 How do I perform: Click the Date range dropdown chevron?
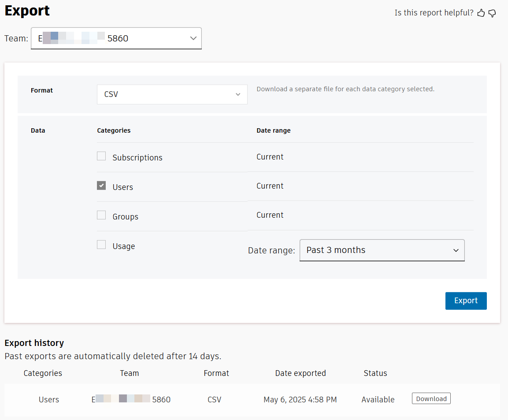pos(456,250)
